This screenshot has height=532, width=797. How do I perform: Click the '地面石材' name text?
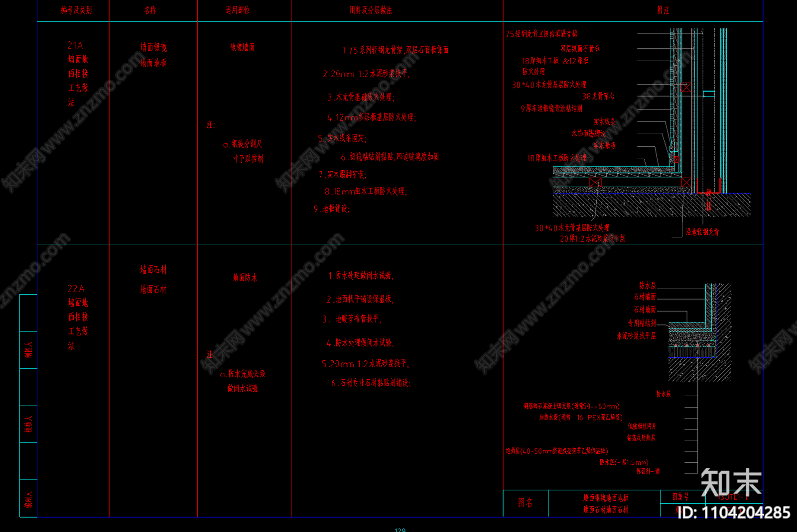[x=153, y=289]
